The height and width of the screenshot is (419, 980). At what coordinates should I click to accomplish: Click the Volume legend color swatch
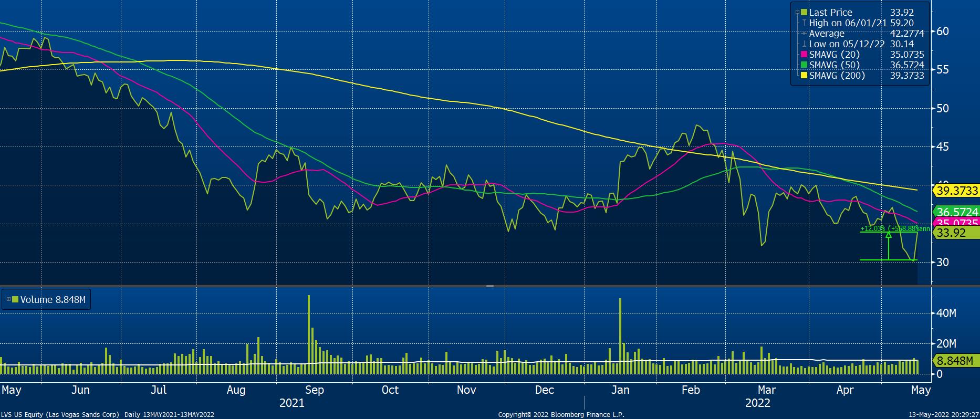[x=15, y=299]
